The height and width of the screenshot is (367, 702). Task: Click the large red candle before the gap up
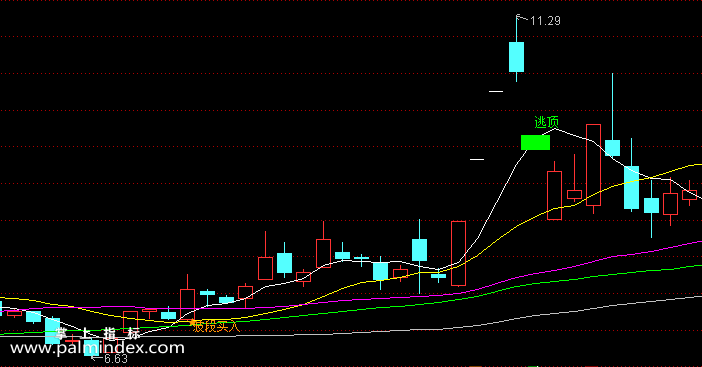tap(458, 253)
